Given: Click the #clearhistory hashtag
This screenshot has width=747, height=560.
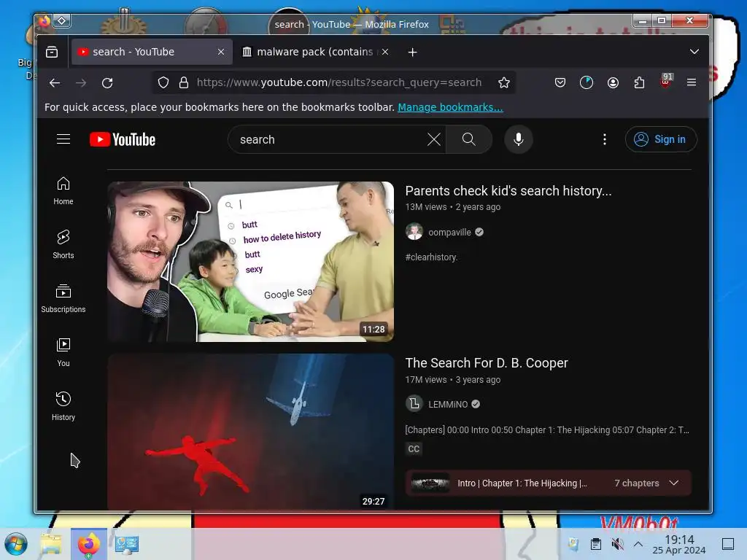Looking at the screenshot, I should 431,257.
